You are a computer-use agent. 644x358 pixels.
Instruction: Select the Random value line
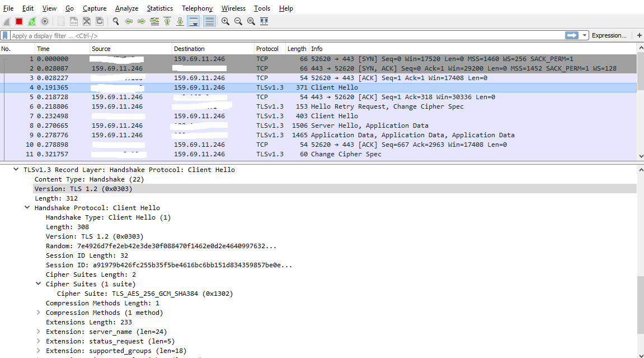tap(161, 246)
